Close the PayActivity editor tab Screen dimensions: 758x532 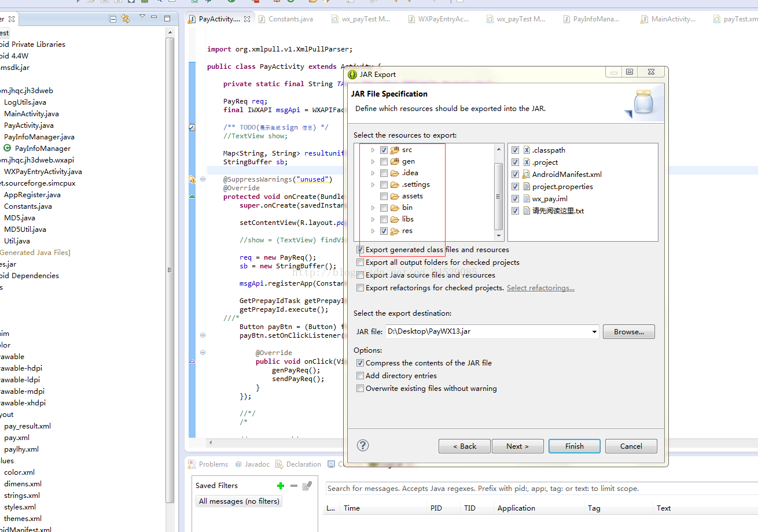[247, 19]
